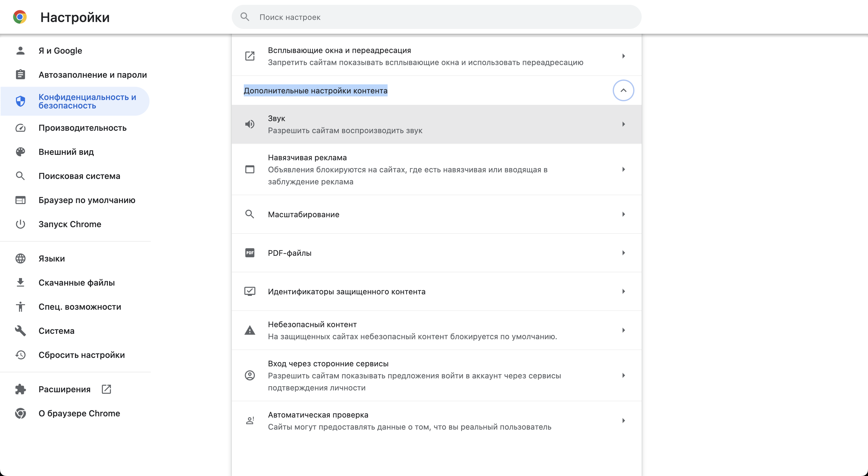The height and width of the screenshot is (476, 868).
Task: Select Автозаполнение и пароли menu item
Action: coord(92,75)
